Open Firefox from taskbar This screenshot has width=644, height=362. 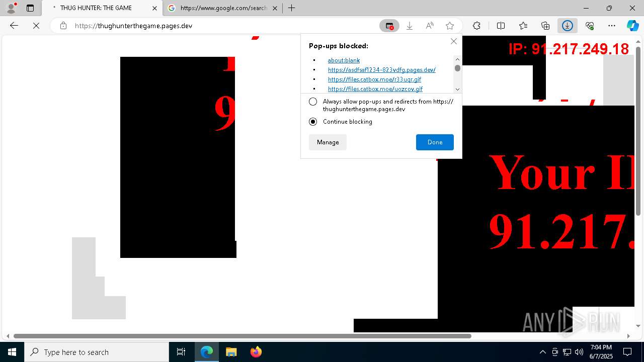point(256,352)
